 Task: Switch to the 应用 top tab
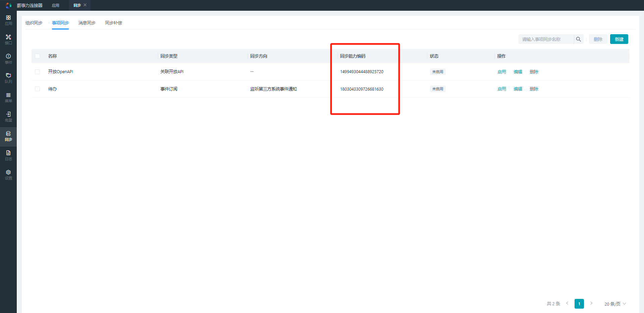56,5
